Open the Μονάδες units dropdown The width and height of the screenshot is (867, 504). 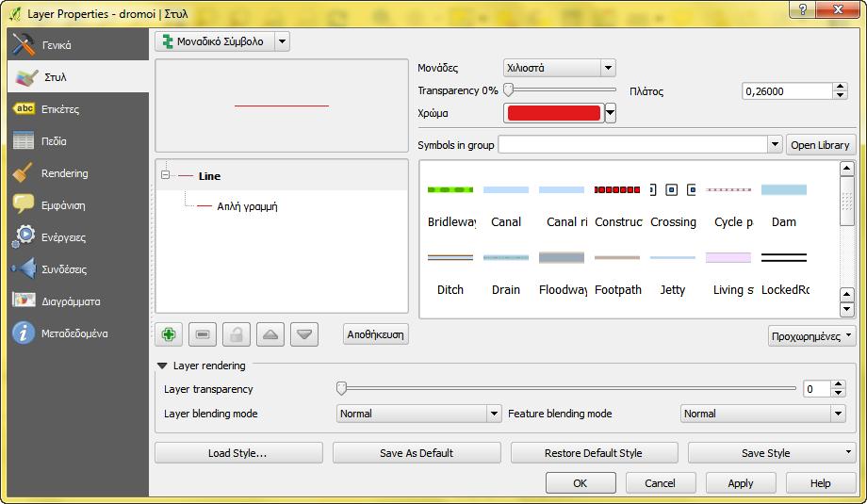pyautogui.click(x=559, y=68)
